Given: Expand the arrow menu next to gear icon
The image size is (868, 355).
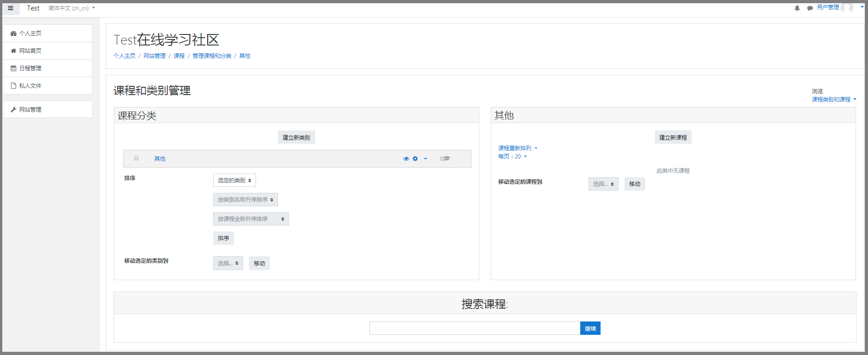Looking at the screenshot, I should tap(425, 159).
